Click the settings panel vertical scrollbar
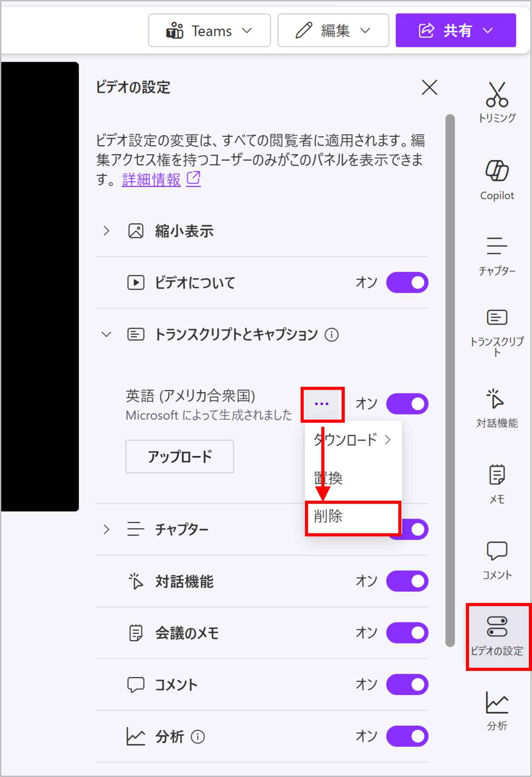The height and width of the screenshot is (777, 532). (x=450, y=381)
